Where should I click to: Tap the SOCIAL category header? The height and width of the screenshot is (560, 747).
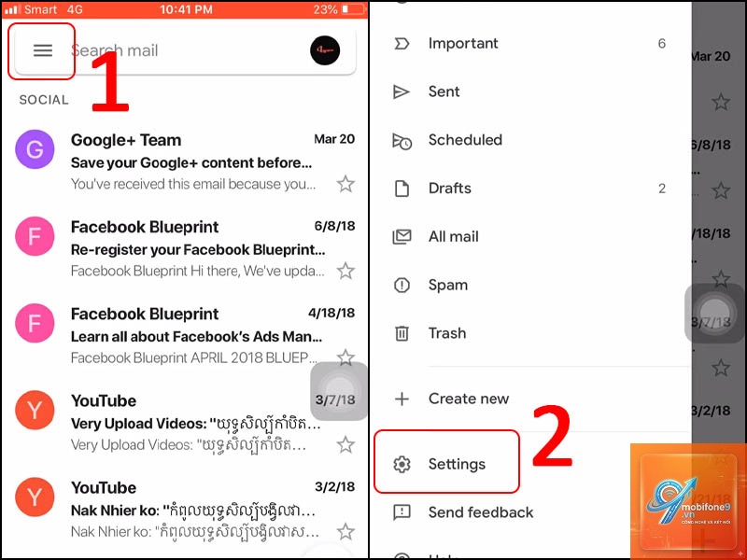(43, 100)
